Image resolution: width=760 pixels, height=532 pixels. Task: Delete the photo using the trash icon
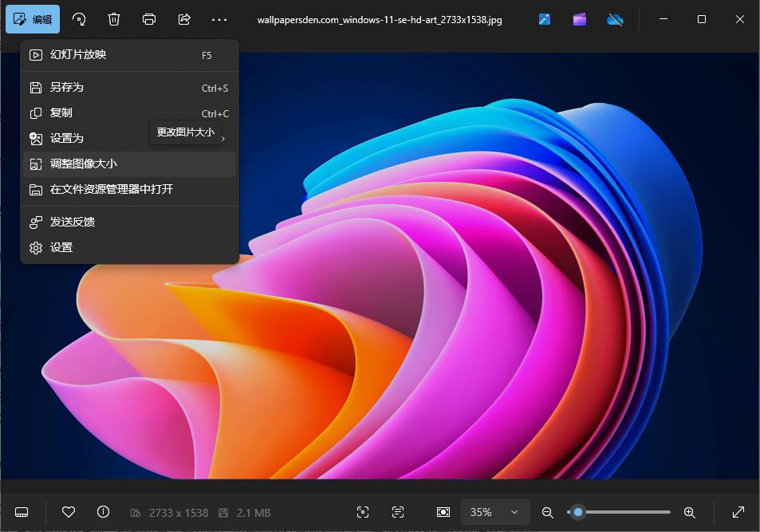click(114, 19)
